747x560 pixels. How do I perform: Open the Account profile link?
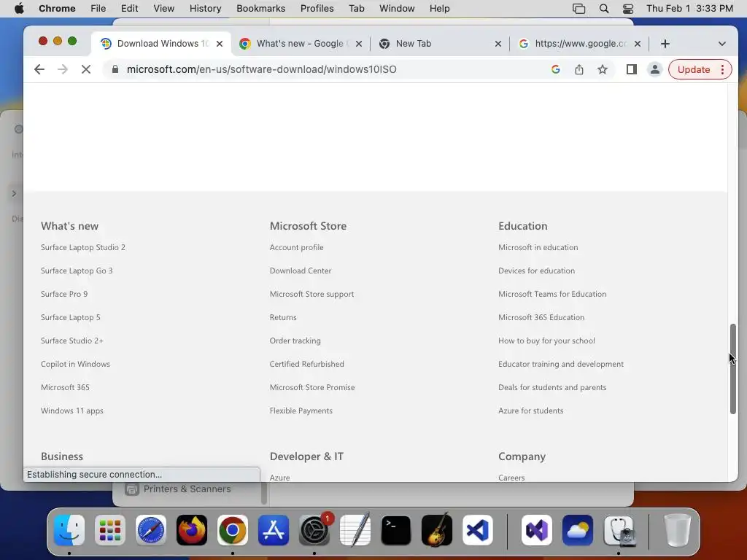pyautogui.click(x=296, y=247)
